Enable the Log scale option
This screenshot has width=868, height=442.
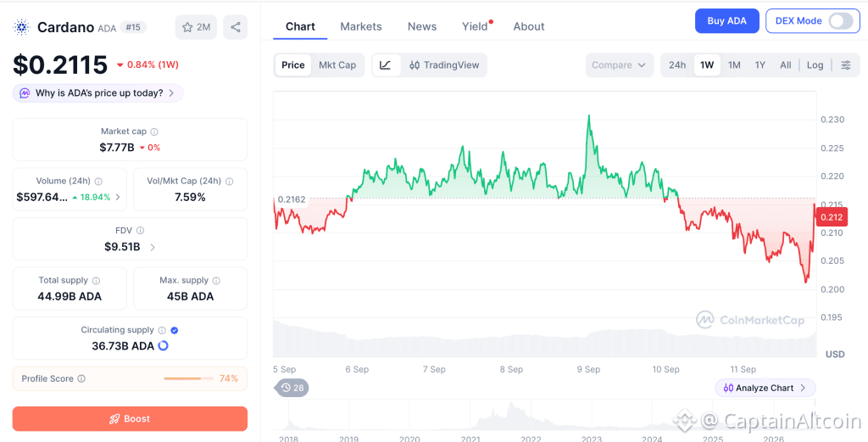[x=815, y=64]
